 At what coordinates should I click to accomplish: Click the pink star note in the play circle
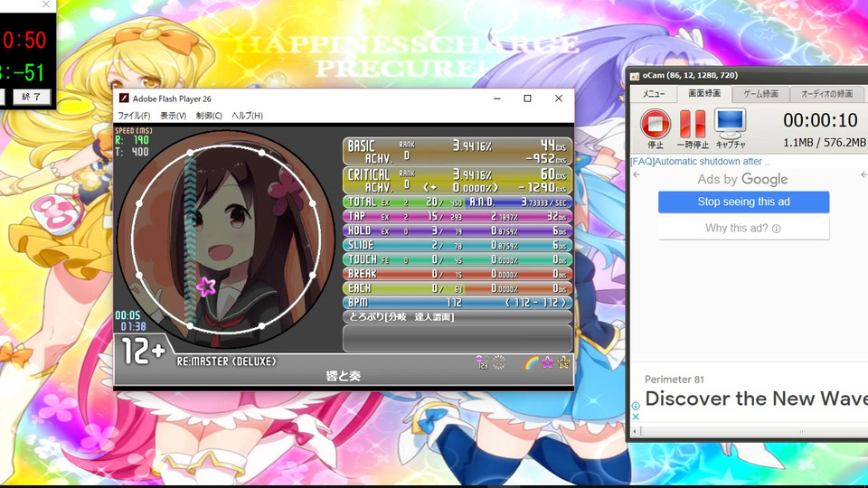(x=206, y=286)
